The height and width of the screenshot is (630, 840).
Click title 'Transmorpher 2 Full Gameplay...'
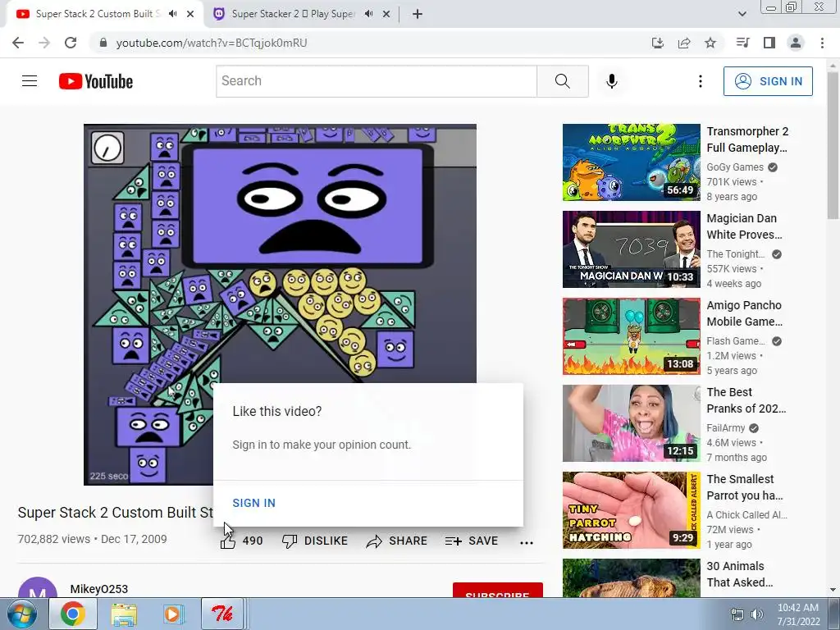coord(747,139)
